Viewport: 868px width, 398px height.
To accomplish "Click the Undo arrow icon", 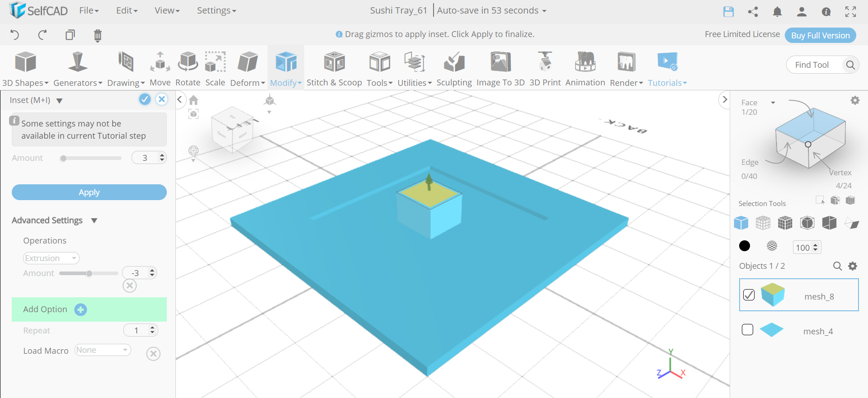I will 15,35.
